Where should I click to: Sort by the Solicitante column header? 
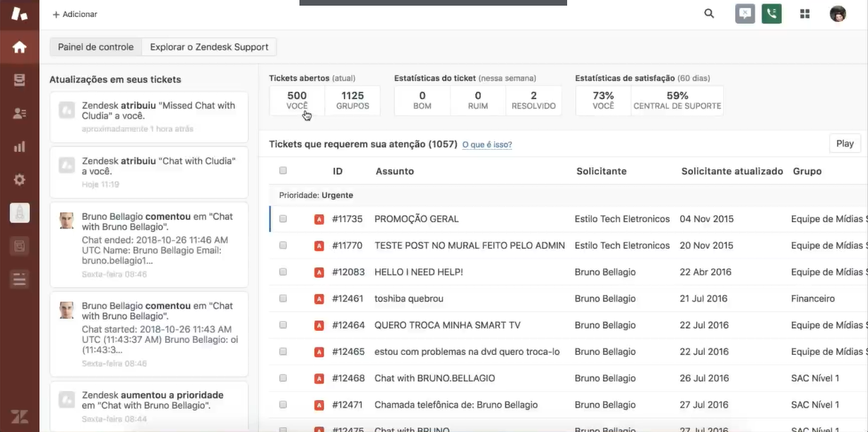[601, 171]
